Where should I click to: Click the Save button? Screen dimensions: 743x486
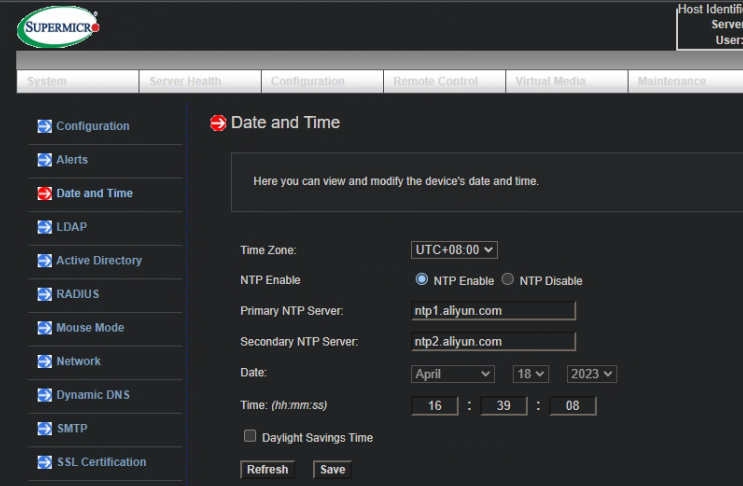pos(332,469)
